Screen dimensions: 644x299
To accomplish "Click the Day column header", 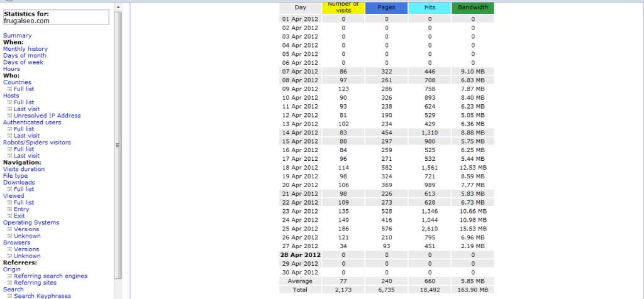I will [x=300, y=8].
